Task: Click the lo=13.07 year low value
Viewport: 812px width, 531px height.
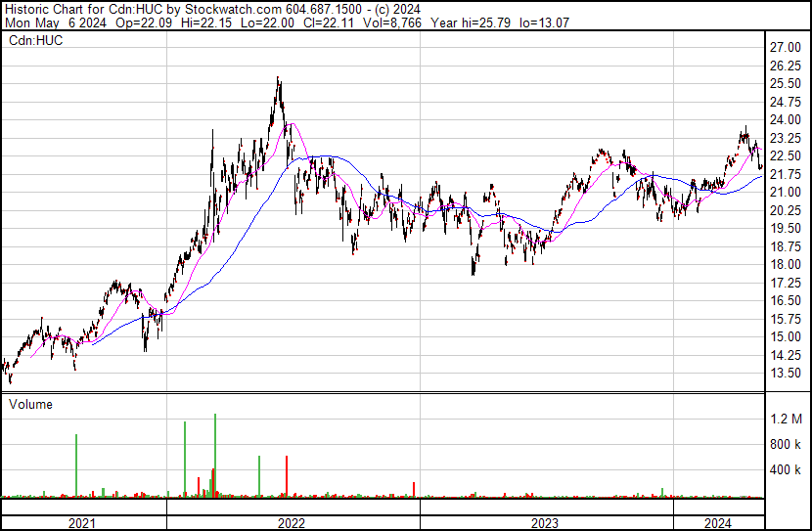Action: click(x=544, y=22)
